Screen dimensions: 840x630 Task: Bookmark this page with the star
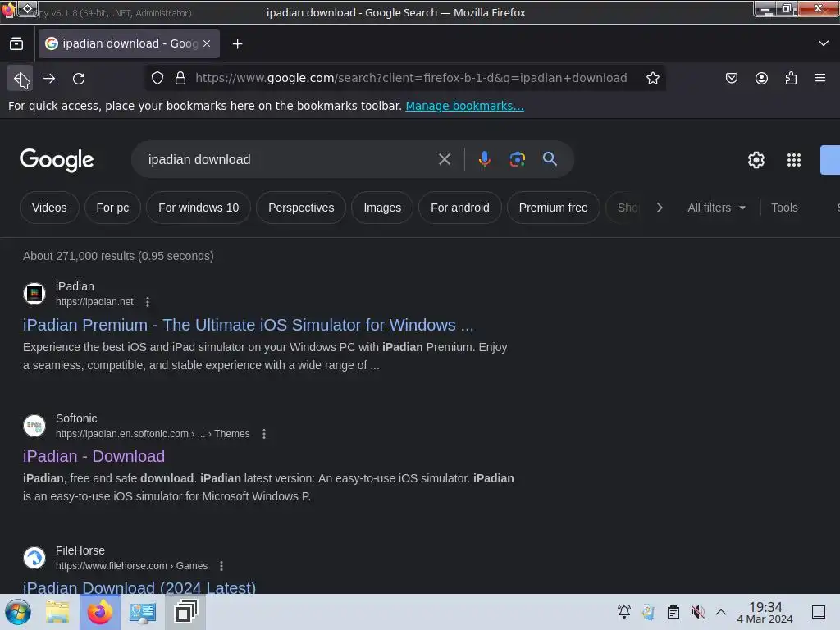pyautogui.click(x=652, y=78)
